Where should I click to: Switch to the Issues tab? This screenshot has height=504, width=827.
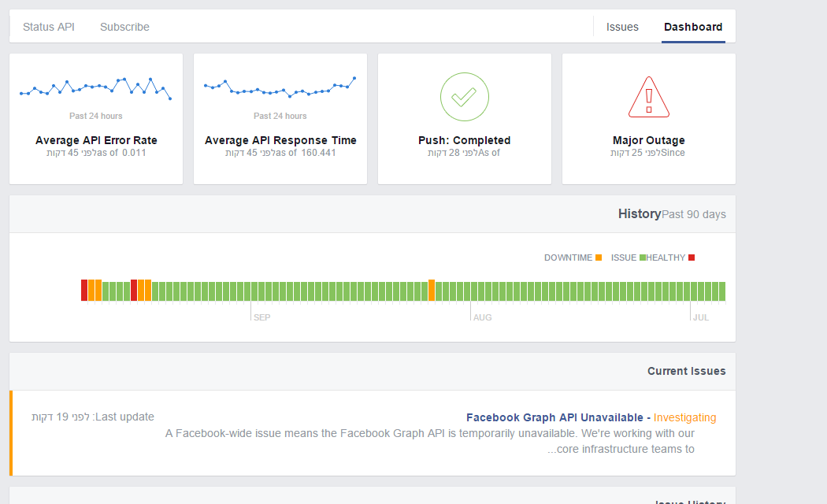coord(622,27)
